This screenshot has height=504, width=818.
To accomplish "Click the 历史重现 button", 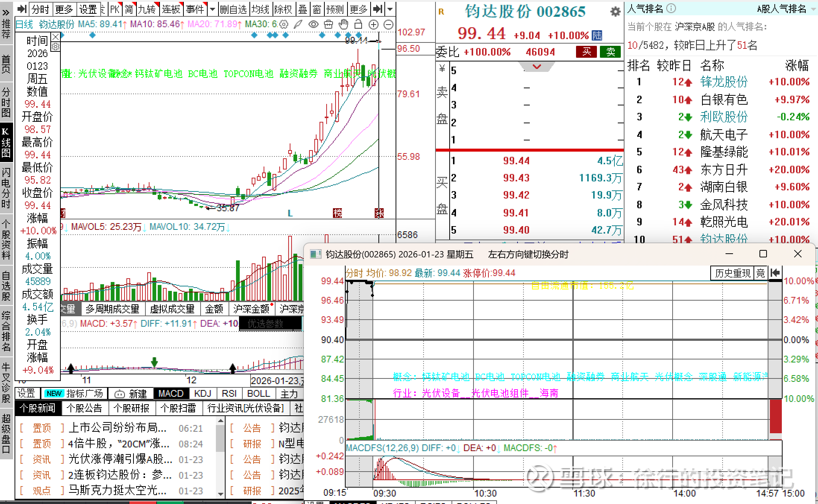I will pos(732,273).
